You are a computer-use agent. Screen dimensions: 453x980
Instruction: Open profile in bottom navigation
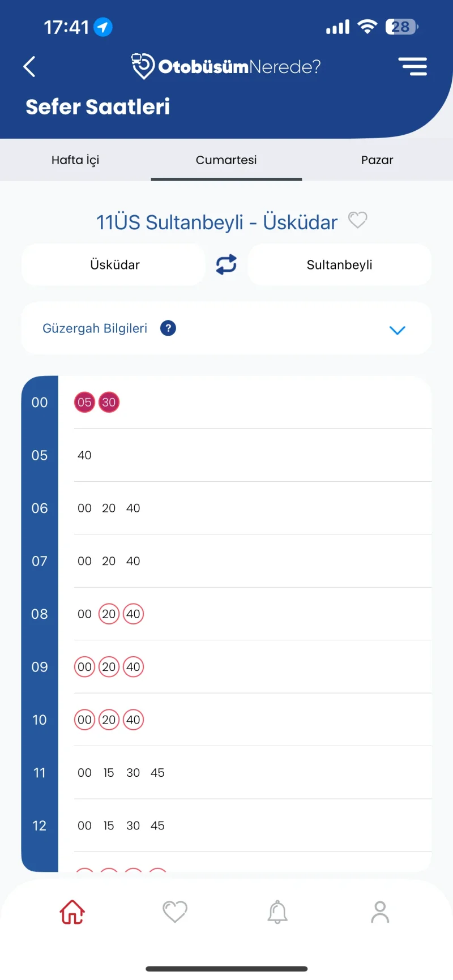point(380,912)
